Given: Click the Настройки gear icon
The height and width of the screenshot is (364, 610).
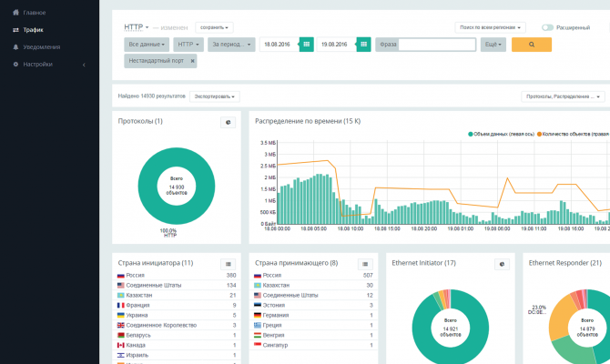Looking at the screenshot, I should click(x=15, y=65).
